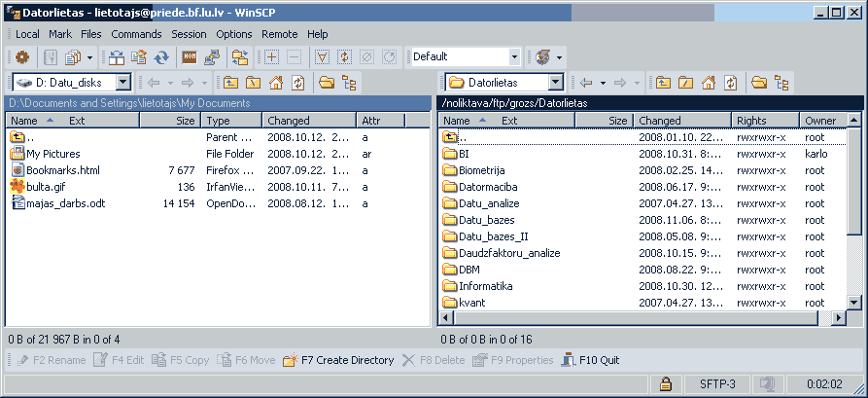The height and width of the screenshot is (398, 868).
Task: Click the Refresh blue arrows icon in main toolbar
Action: 161,56
